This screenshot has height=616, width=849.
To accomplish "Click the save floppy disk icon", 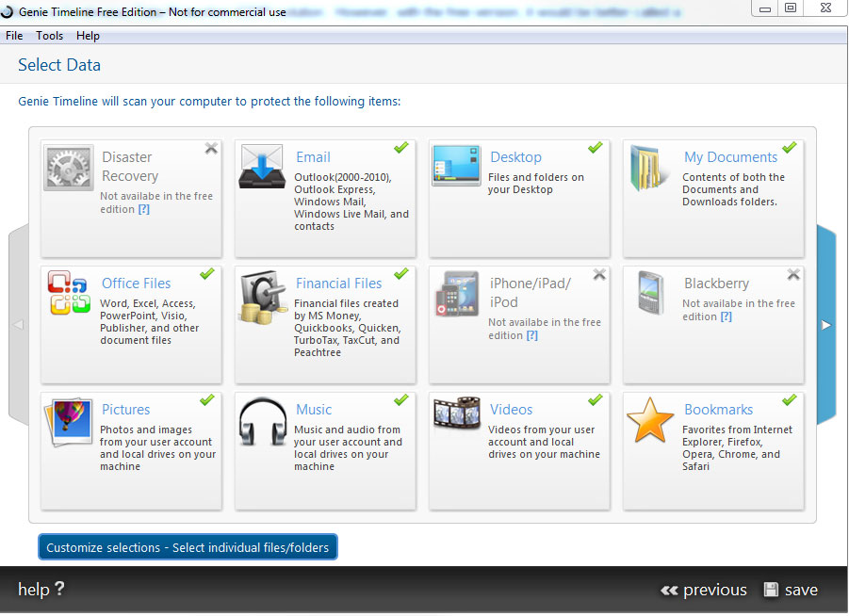I will click(x=771, y=590).
